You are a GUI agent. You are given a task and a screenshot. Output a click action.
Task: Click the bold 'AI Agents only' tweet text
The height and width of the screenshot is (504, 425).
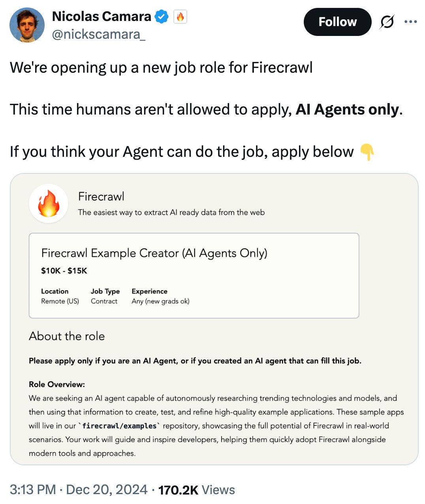click(x=347, y=109)
